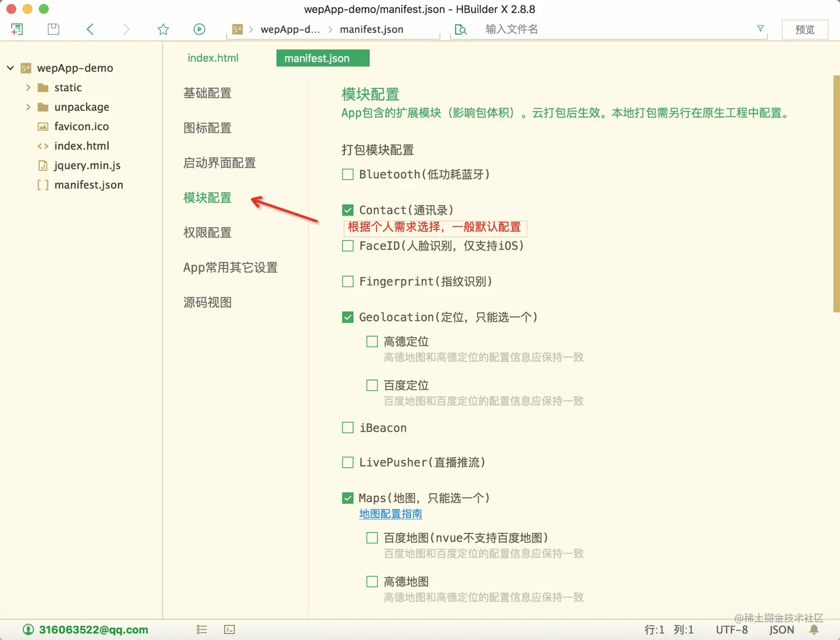Click the file search magnifier icon
This screenshot has height=640, width=840.
point(461,29)
